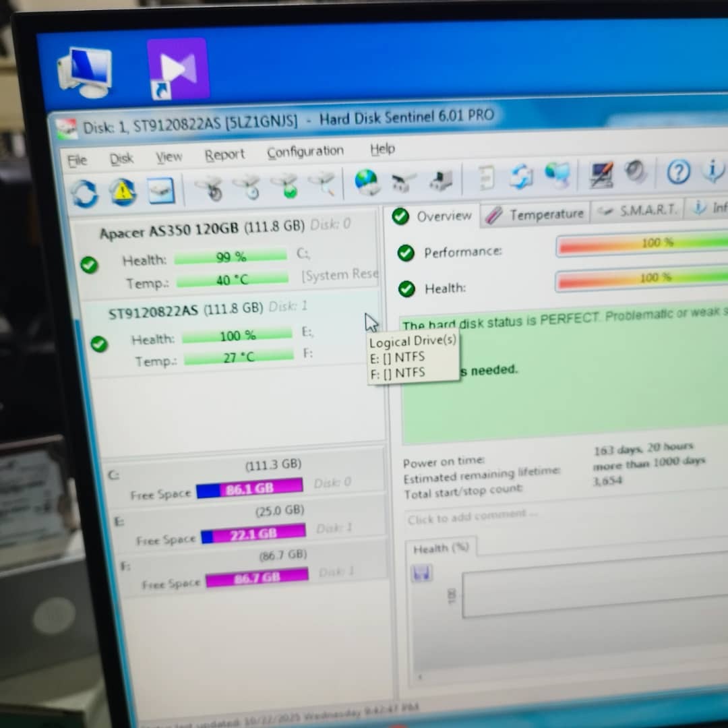Screen dimensions: 728x728
Task: Open the Report menu
Action: tap(224, 155)
